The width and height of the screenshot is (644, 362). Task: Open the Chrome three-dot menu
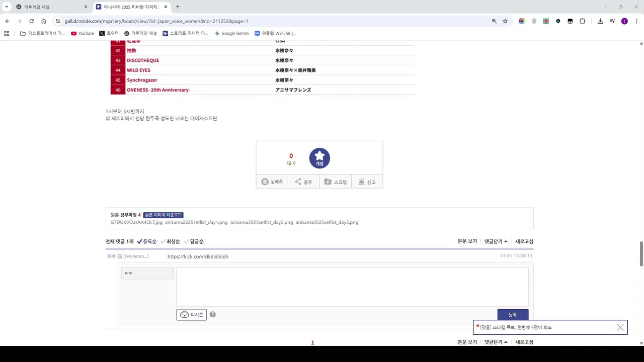[636, 21]
